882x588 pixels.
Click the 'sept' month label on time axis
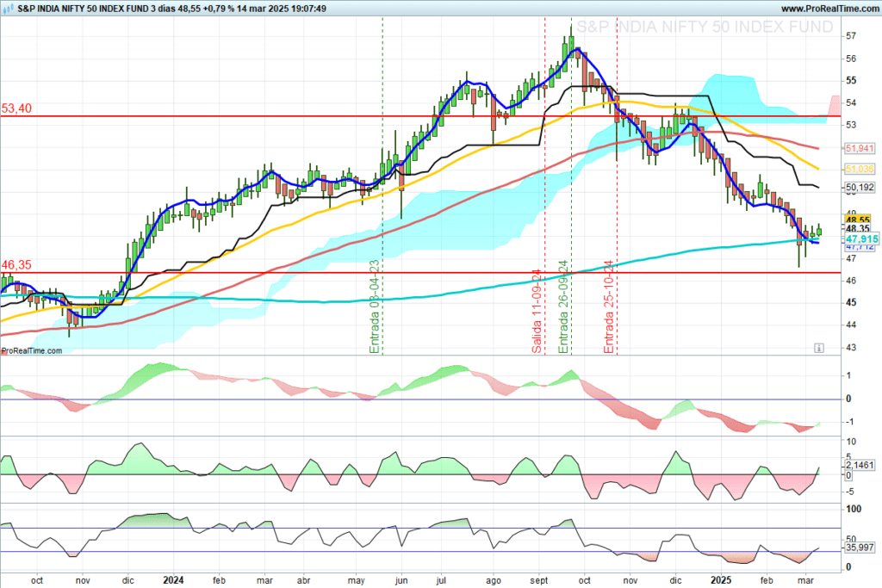click(539, 581)
